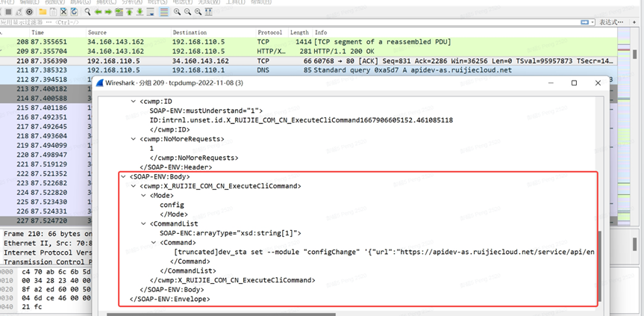The width and height of the screenshot is (644, 316).
Task: Jump to the first packet
Action: (129, 12)
